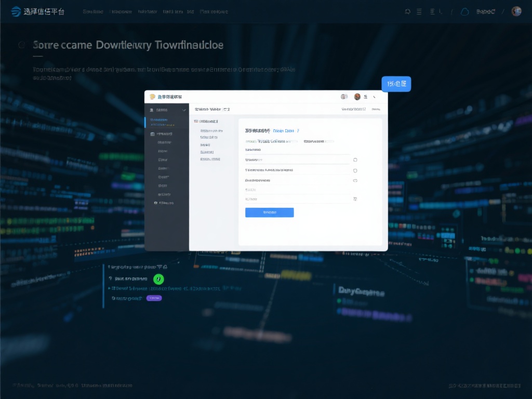Open the round user avatar in page header

pos(516,11)
